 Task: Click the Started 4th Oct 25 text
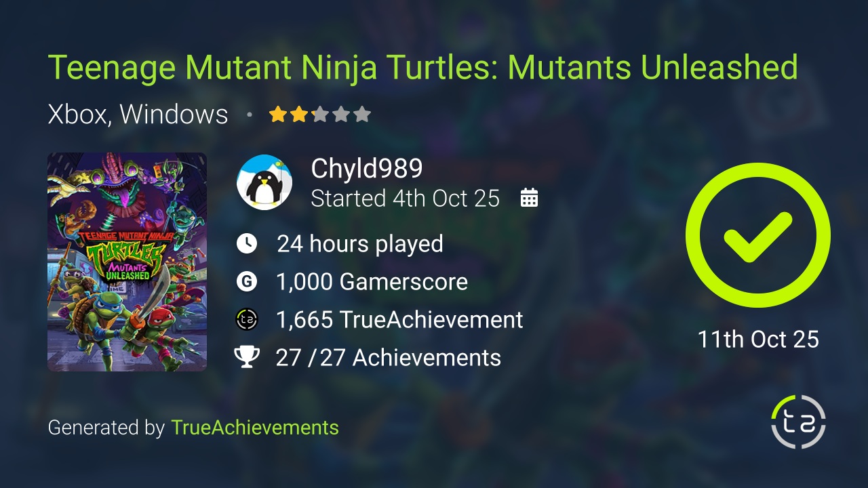click(405, 198)
